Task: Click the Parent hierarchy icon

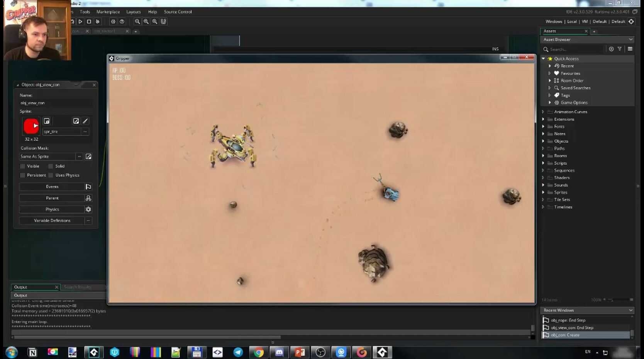Action: tap(88, 198)
